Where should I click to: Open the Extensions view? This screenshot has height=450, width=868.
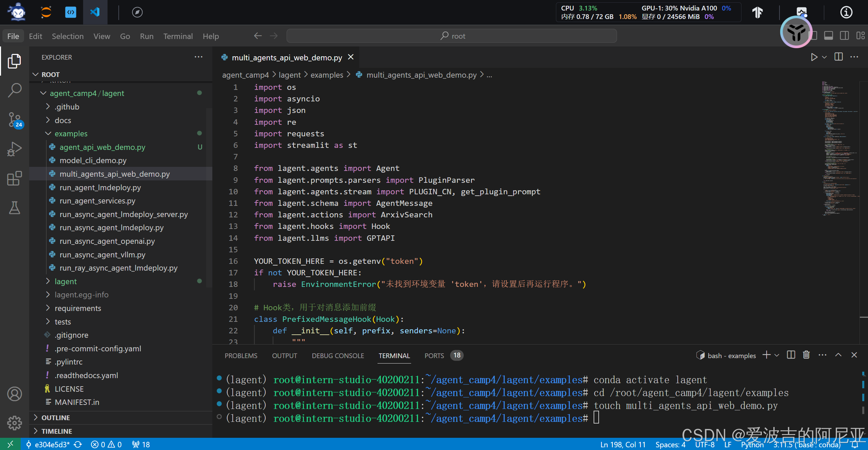coord(15,178)
